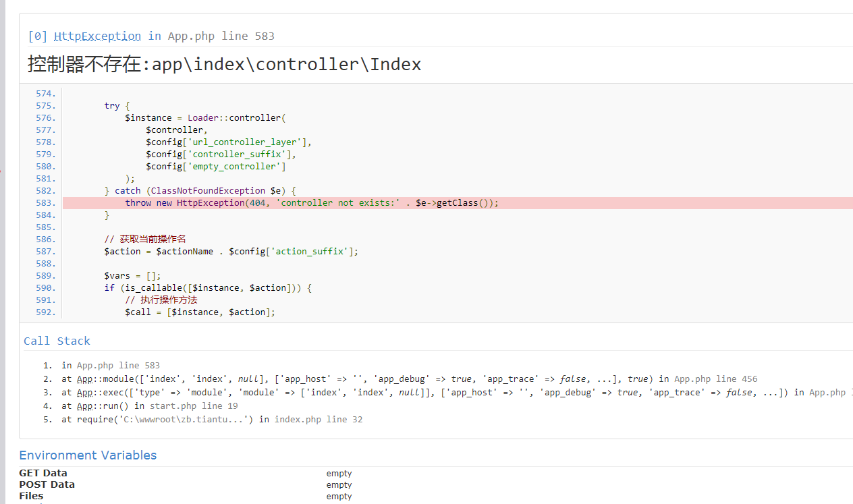The width and height of the screenshot is (853, 504).
Task: Click code line with 'controller_suffix'
Action: click(221, 155)
